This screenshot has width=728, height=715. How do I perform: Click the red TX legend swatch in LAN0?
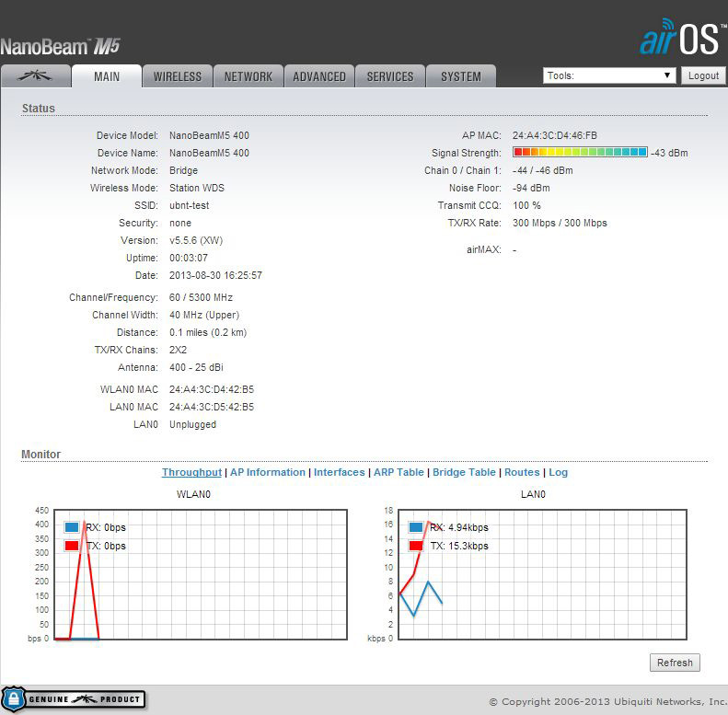click(416, 546)
